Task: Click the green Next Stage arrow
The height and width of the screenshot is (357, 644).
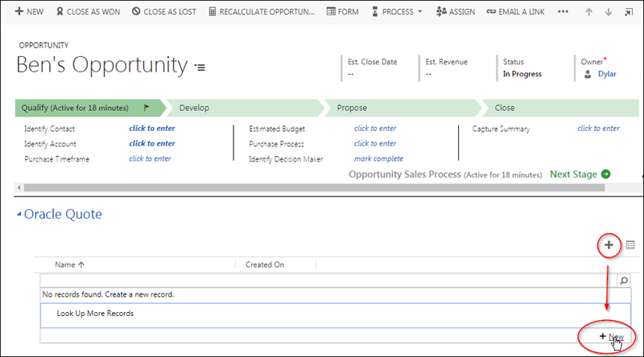Action: click(605, 174)
